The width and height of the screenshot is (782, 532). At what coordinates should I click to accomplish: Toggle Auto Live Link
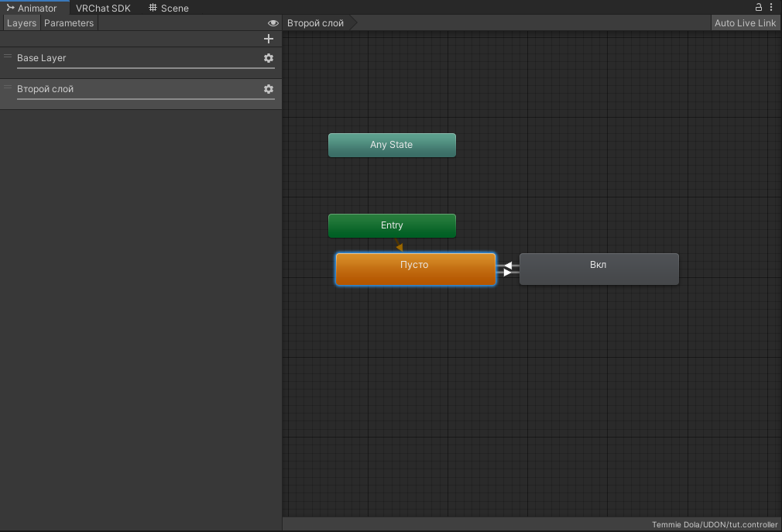[x=745, y=23]
